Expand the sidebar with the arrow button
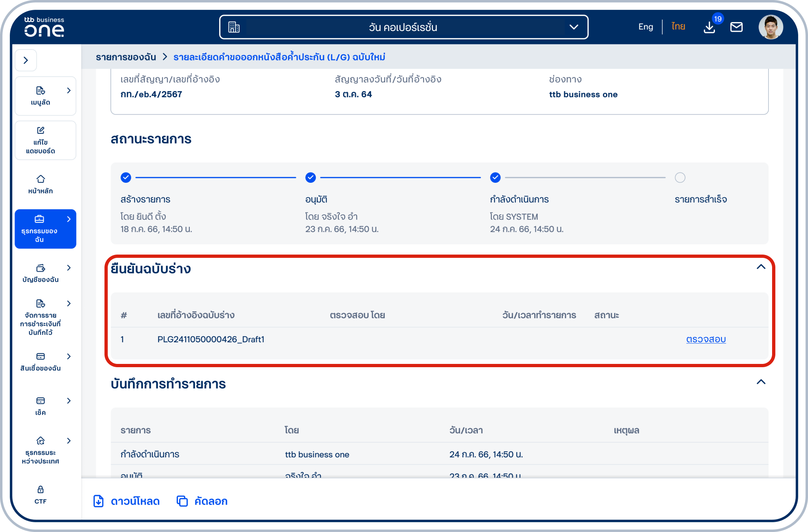 26,60
